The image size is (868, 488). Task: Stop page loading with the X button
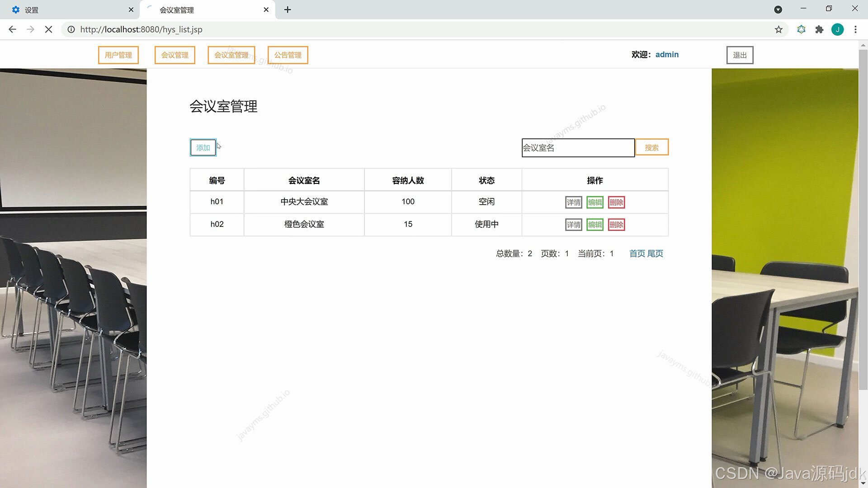click(x=48, y=29)
